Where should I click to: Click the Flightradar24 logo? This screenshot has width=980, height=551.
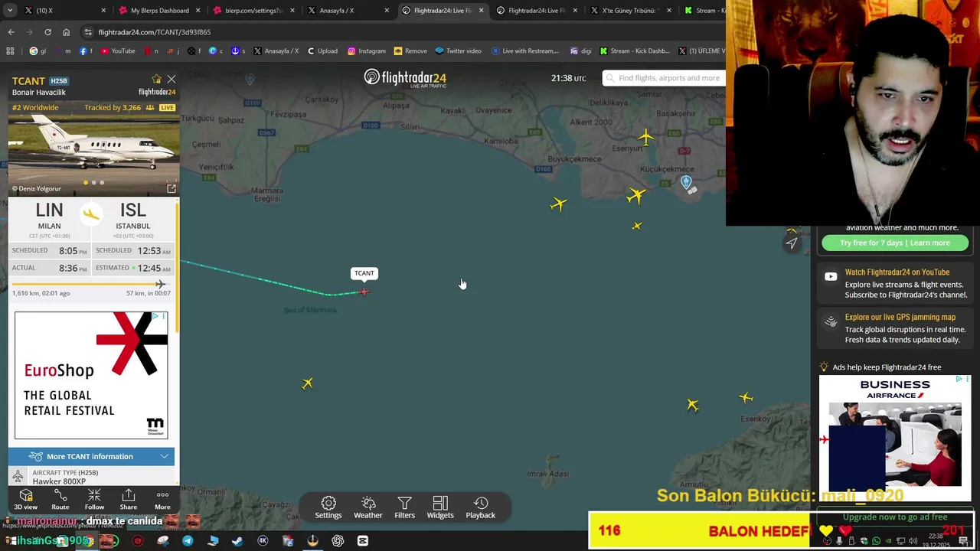405,78
